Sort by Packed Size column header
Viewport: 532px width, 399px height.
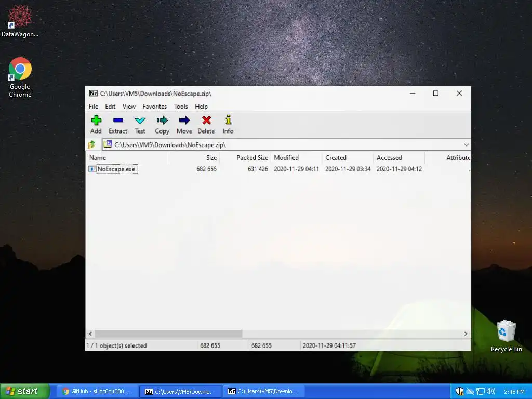(245, 158)
